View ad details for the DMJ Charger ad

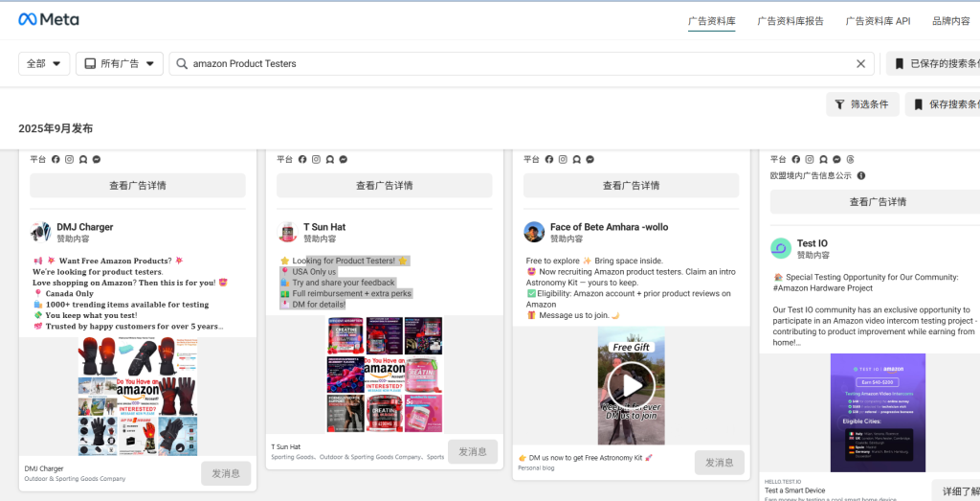138,186
